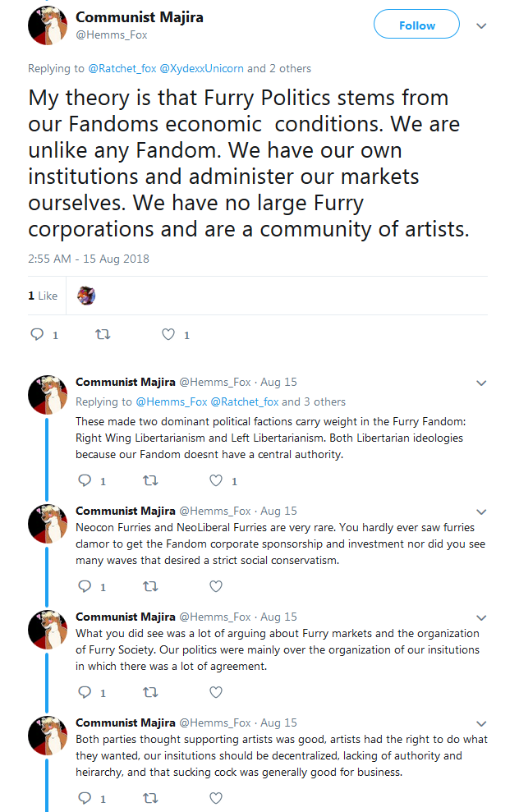The image size is (519, 812).
Task: Like the 'Neocon Furries' tweet
Action: [216, 586]
